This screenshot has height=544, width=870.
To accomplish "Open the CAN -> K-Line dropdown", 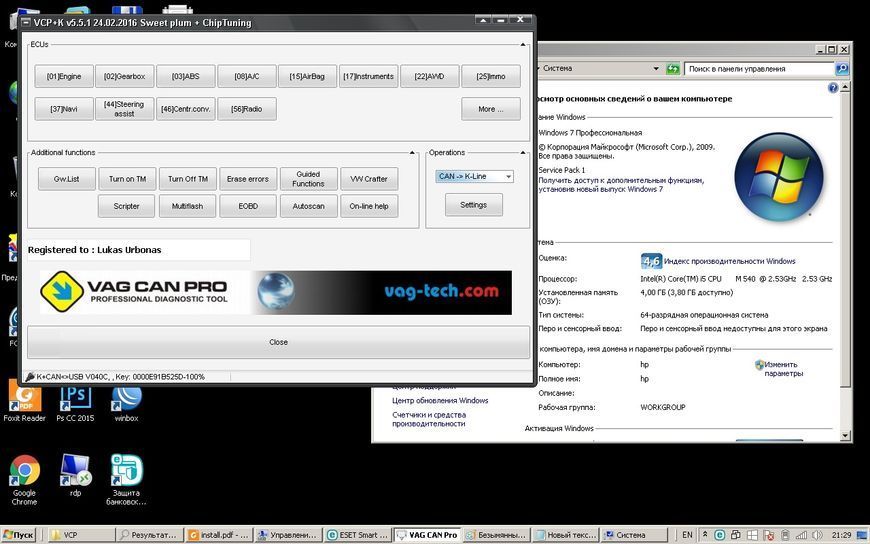I will tap(474, 177).
